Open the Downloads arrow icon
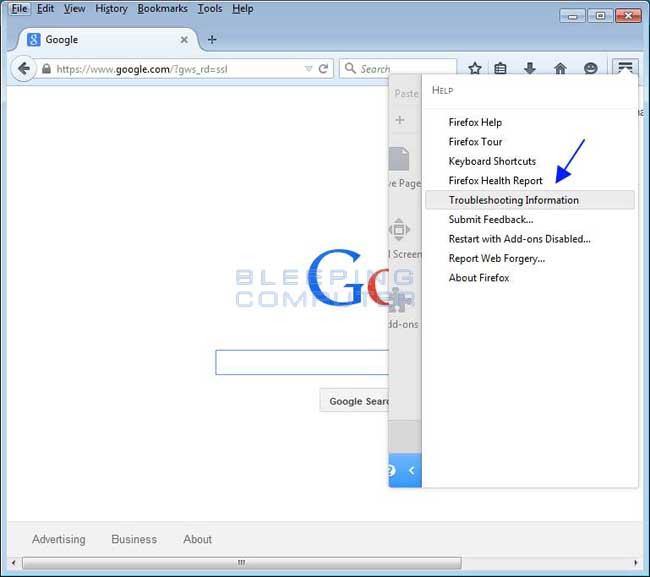This screenshot has width=650, height=577. [x=530, y=69]
